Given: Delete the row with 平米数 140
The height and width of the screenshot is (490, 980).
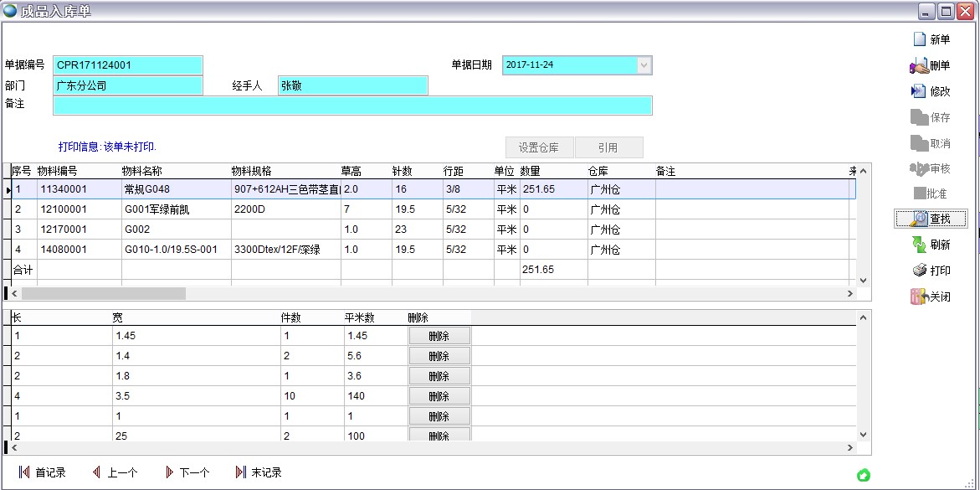Looking at the screenshot, I should coord(439,396).
